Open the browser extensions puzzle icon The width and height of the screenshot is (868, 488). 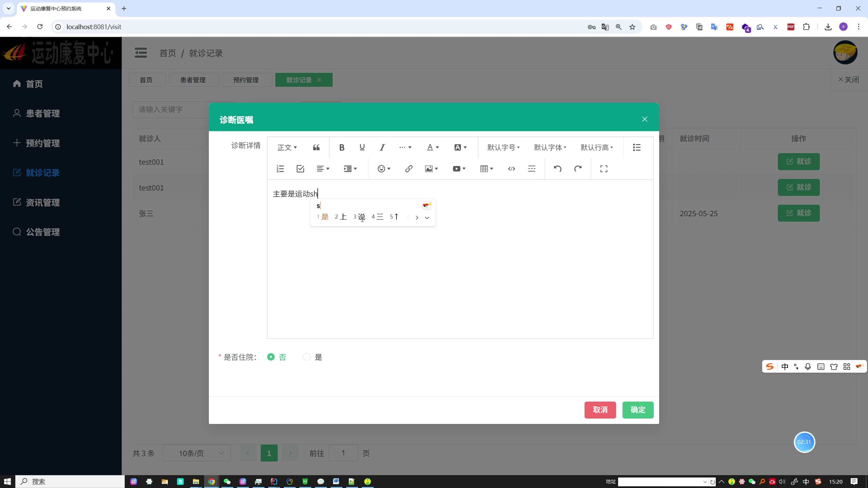coord(806,27)
